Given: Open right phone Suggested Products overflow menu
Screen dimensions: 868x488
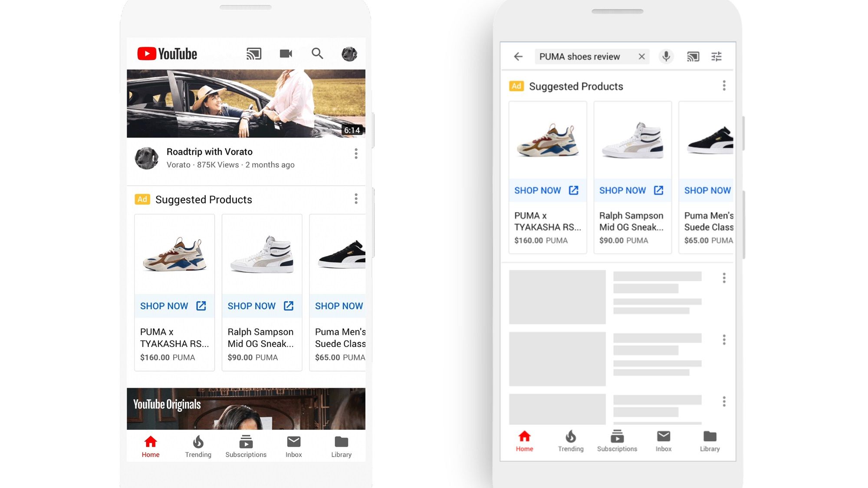Looking at the screenshot, I should click(x=724, y=86).
